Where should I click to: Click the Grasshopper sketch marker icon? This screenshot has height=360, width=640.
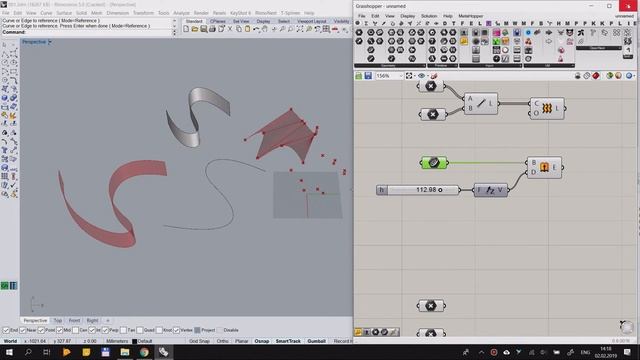tap(434, 76)
